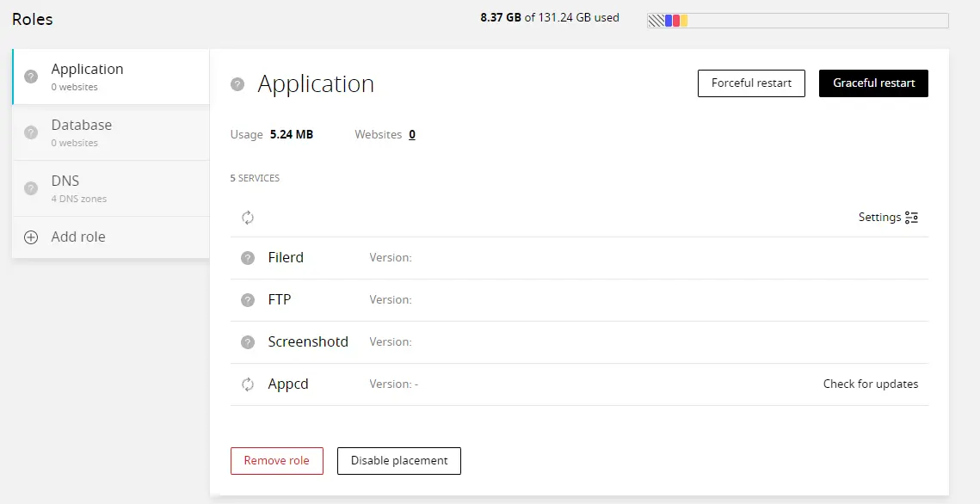This screenshot has height=504, width=980.
Task: Click the red segment of usage bar
Action: [x=676, y=21]
